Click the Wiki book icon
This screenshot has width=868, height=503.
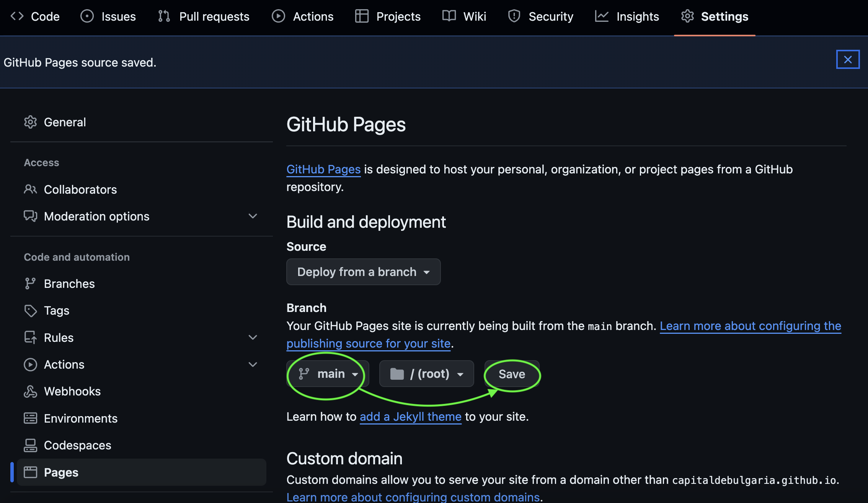click(449, 16)
